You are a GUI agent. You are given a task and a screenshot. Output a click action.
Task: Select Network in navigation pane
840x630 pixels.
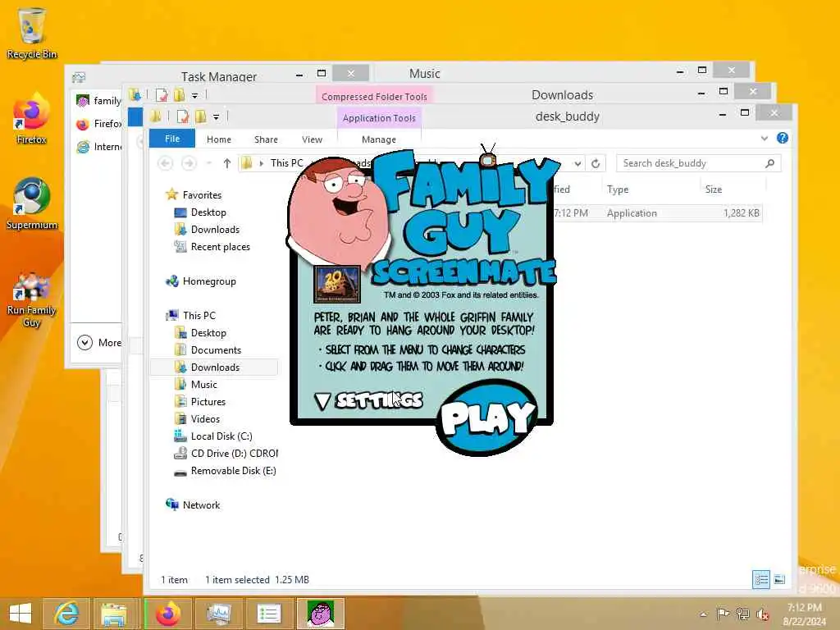201,504
